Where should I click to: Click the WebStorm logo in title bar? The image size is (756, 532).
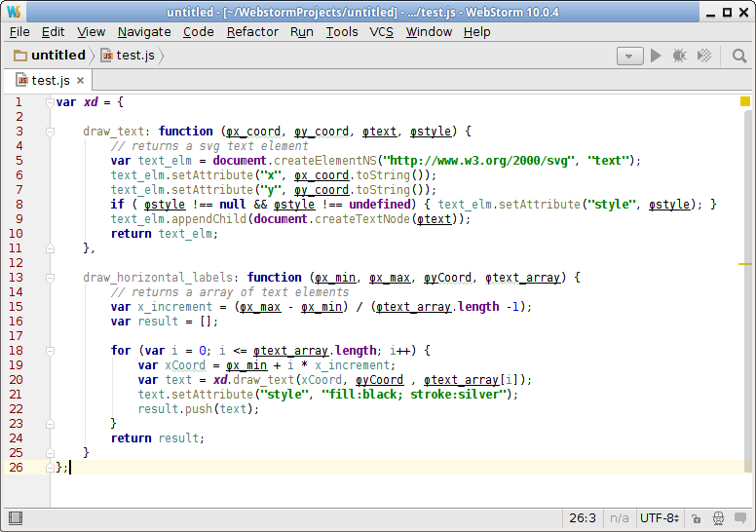[x=14, y=12]
